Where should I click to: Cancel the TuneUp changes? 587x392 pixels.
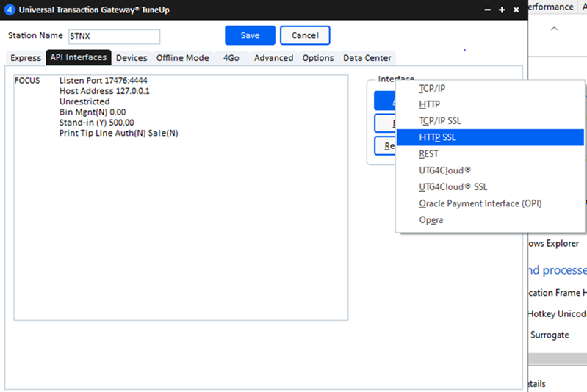(x=305, y=35)
